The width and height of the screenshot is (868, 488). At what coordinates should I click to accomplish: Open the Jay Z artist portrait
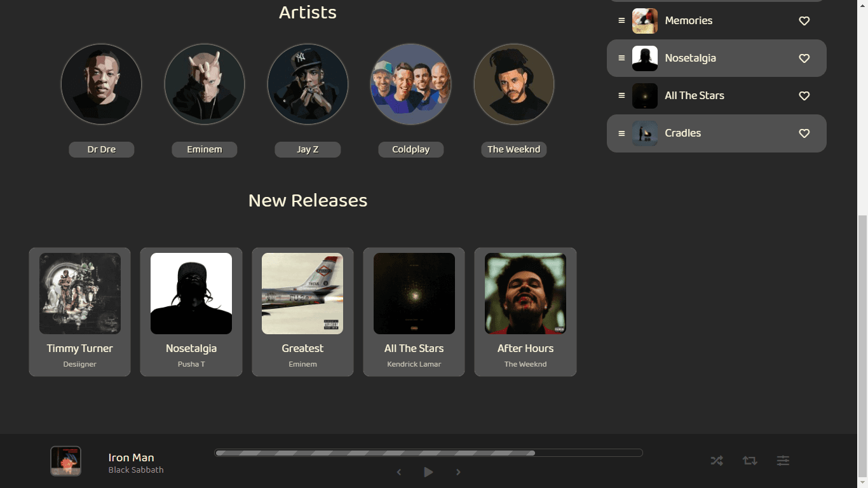pos(308,84)
